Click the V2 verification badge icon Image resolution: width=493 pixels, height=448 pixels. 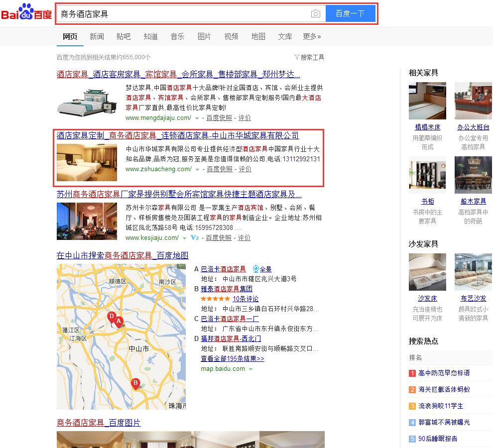[195, 238]
